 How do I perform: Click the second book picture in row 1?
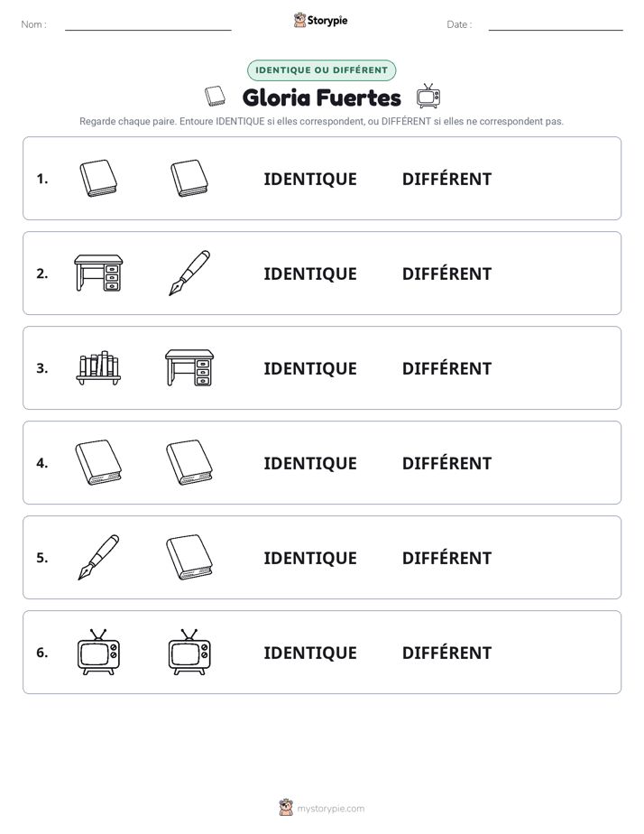(189, 178)
